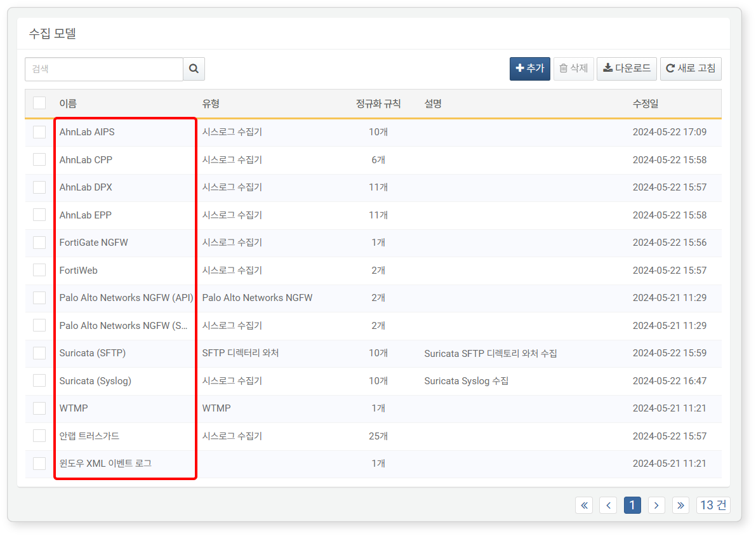Viewport: 756px width, 536px height.
Task: Check the WTMP row checkbox
Action: point(39,408)
